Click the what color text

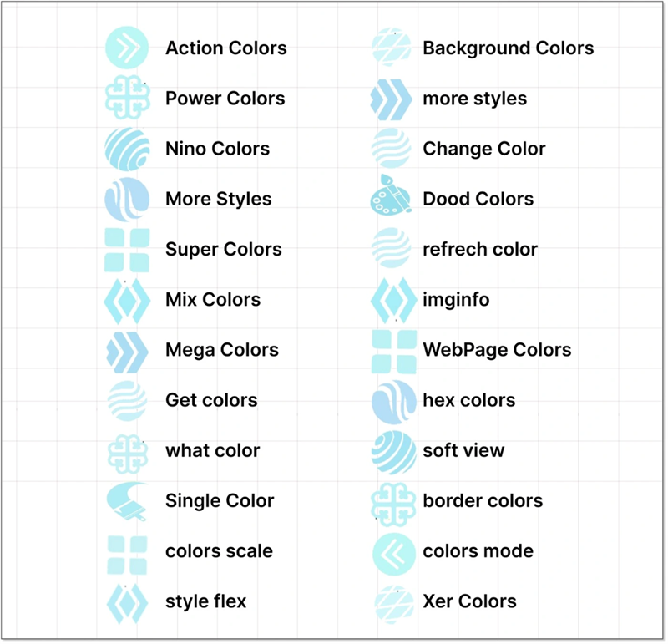[x=212, y=450]
